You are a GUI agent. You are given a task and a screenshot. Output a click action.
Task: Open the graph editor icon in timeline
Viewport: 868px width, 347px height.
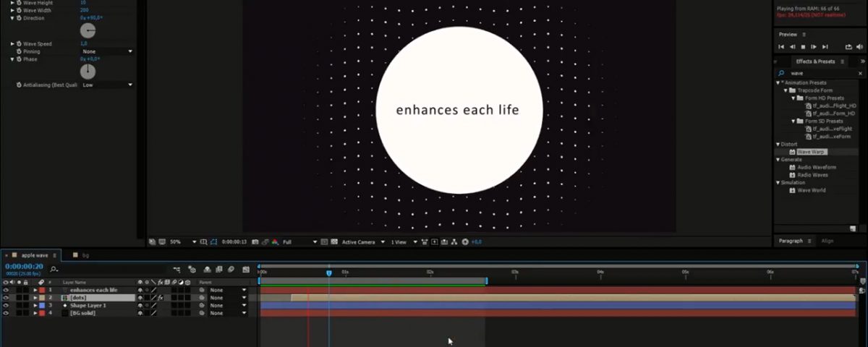tap(246, 269)
